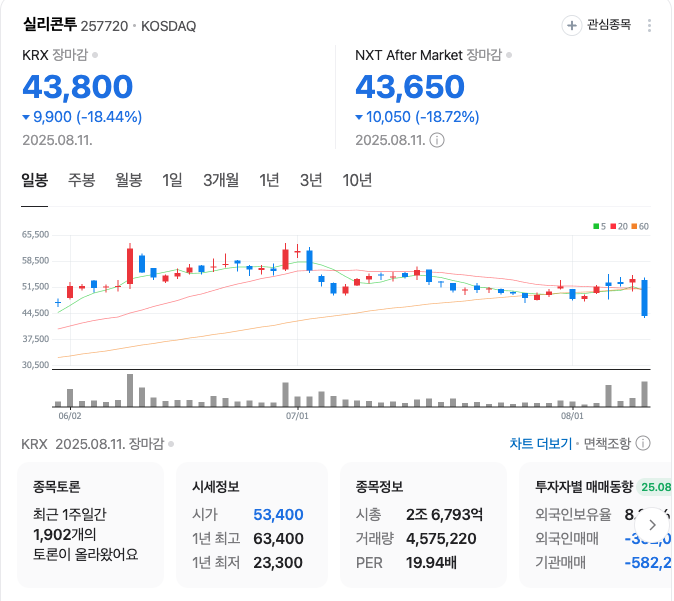This screenshot has width=674, height=601.
Task: Click the 시가 value 53,400
Action: click(278, 515)
